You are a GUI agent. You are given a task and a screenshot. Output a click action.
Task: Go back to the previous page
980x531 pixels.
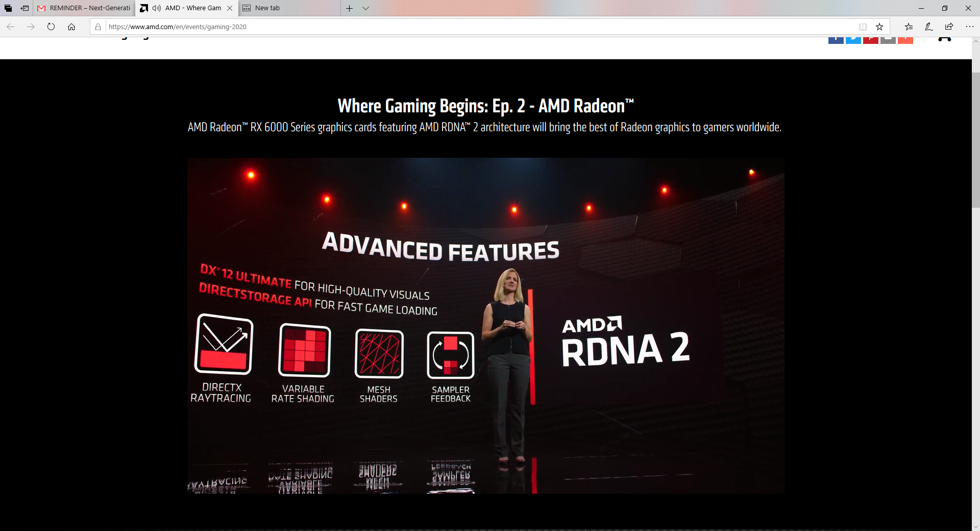(11, 27)
